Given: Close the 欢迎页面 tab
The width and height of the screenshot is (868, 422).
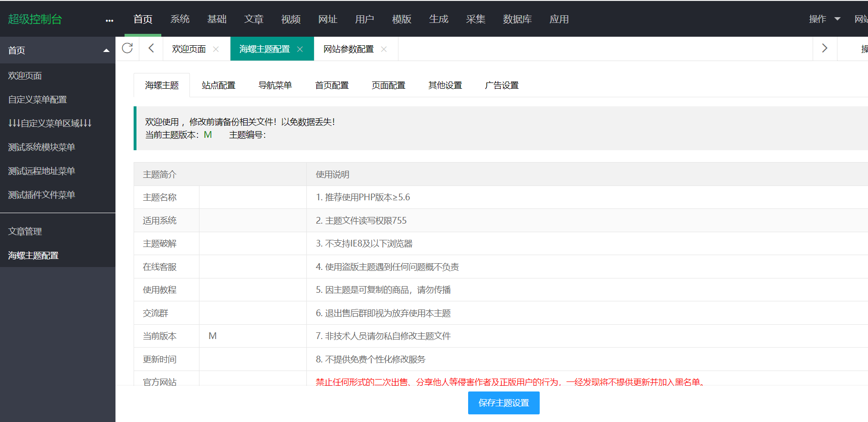Looking at the screenshot, I should (216, 49).
